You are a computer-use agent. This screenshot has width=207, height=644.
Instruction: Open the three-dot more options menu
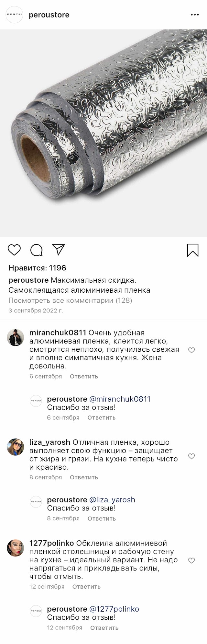195,15
